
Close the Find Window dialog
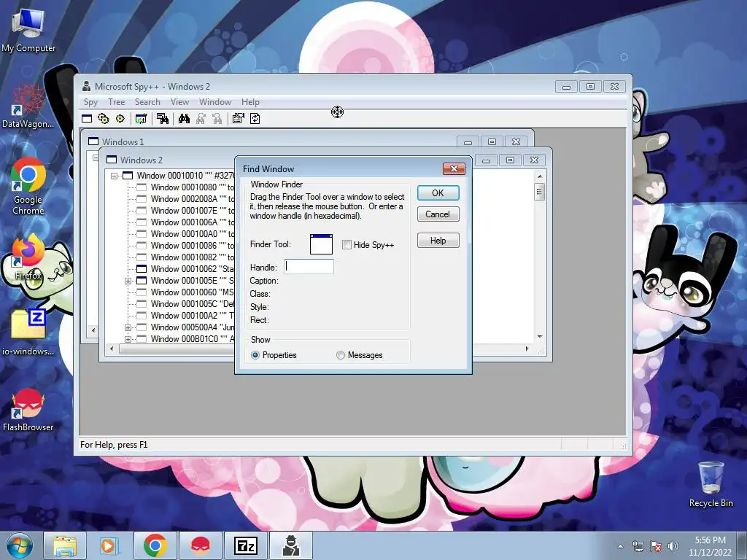pos(454,168)
